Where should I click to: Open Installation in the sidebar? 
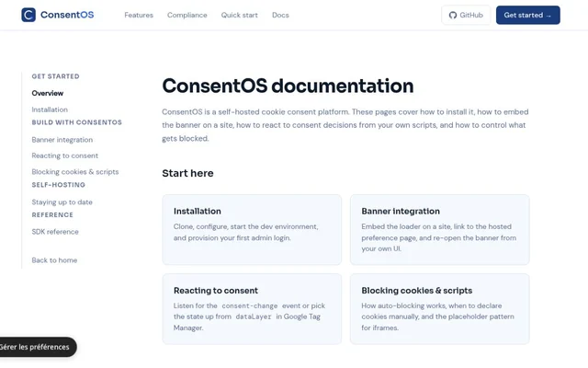[50, 109]
